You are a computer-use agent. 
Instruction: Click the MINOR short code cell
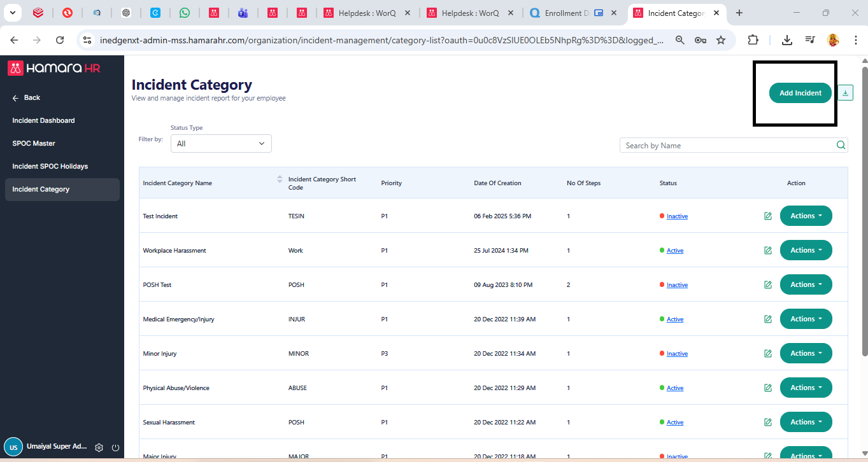pos(299,354)
